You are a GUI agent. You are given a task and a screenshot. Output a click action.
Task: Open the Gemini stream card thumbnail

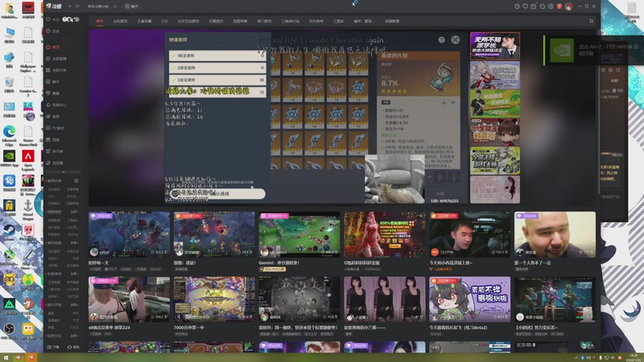[x=299, y=234]
